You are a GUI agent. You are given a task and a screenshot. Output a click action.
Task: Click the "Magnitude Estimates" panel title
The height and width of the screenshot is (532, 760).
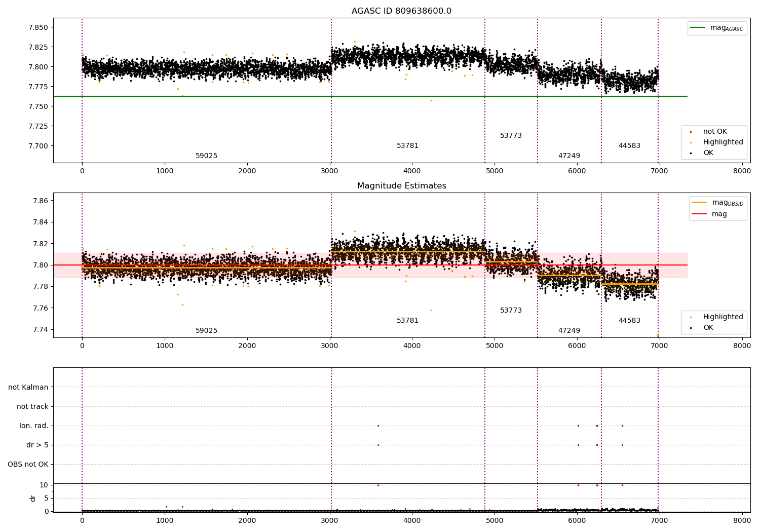401,186
